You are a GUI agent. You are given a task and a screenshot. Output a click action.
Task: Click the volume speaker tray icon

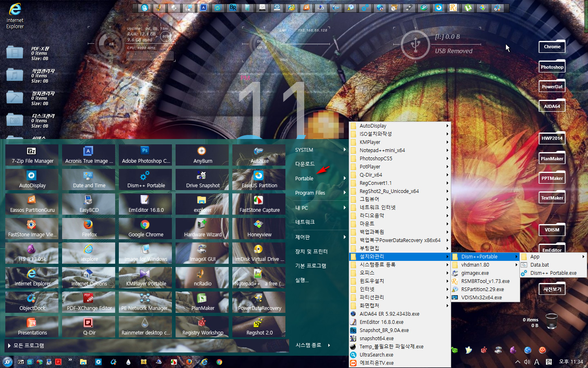click(x=527, y=362)
